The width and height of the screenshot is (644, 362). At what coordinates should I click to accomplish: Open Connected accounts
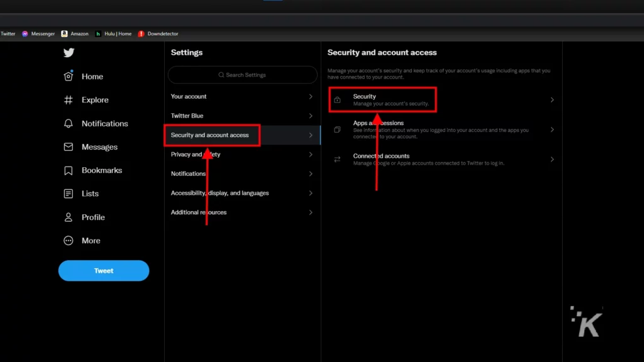[441, 159]
